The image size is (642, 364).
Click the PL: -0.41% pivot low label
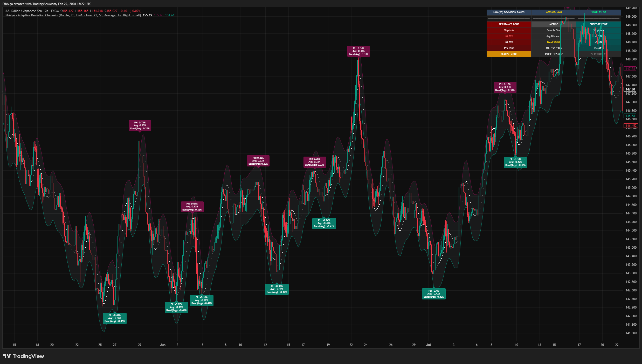pos(114,318)
